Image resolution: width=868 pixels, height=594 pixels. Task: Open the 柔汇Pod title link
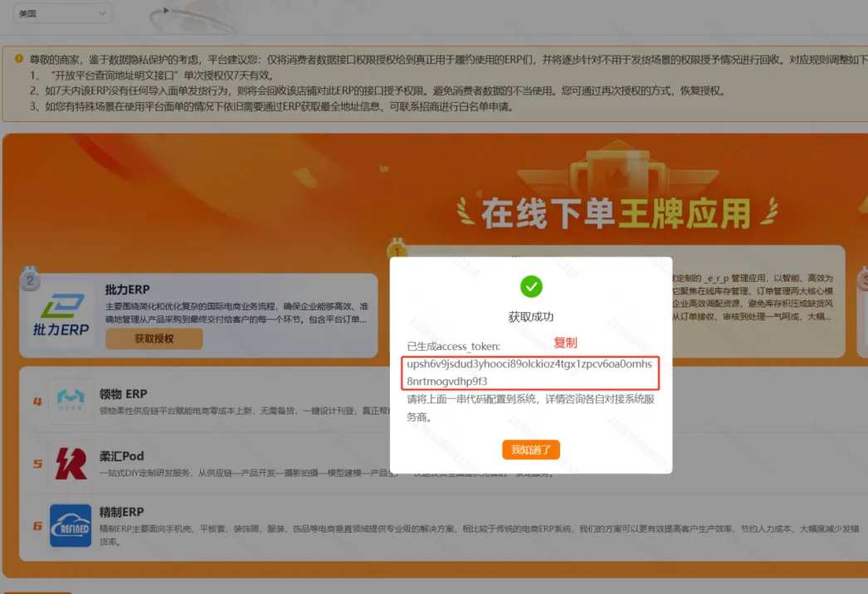pyautogui.click(x=121, y=455)
